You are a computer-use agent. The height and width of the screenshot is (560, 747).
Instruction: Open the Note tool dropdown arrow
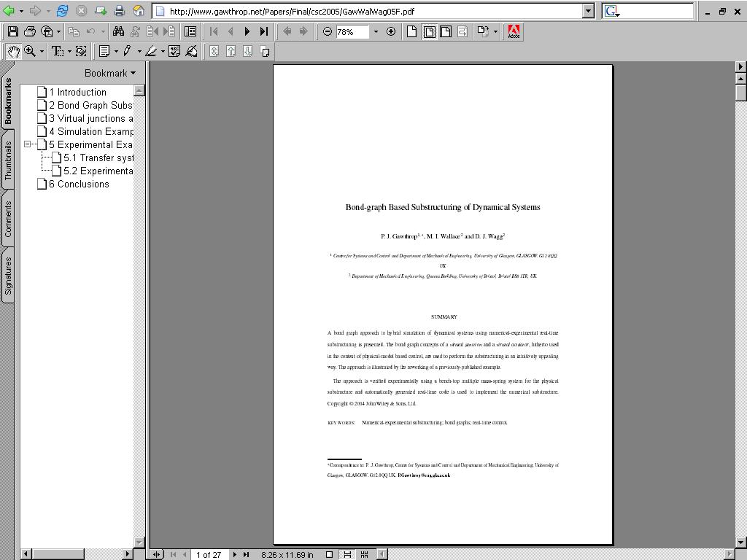click(x=116, y=51)
